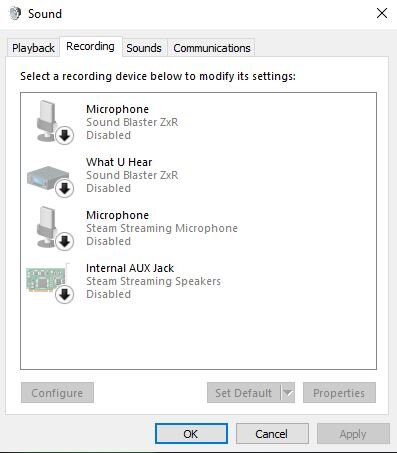The width and height of the screenshot is (397, 453).
Task: Open the Sounds tab
Action: point(144,48)
